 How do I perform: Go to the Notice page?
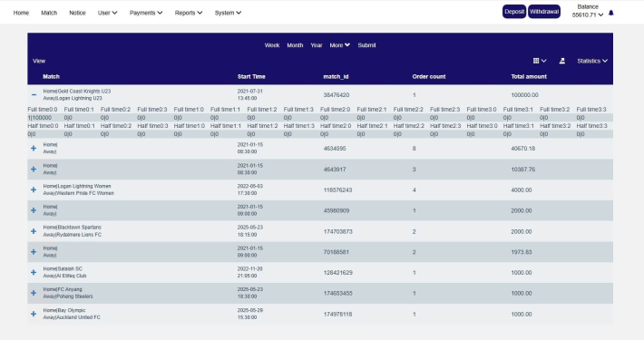(x=77, y=13)
